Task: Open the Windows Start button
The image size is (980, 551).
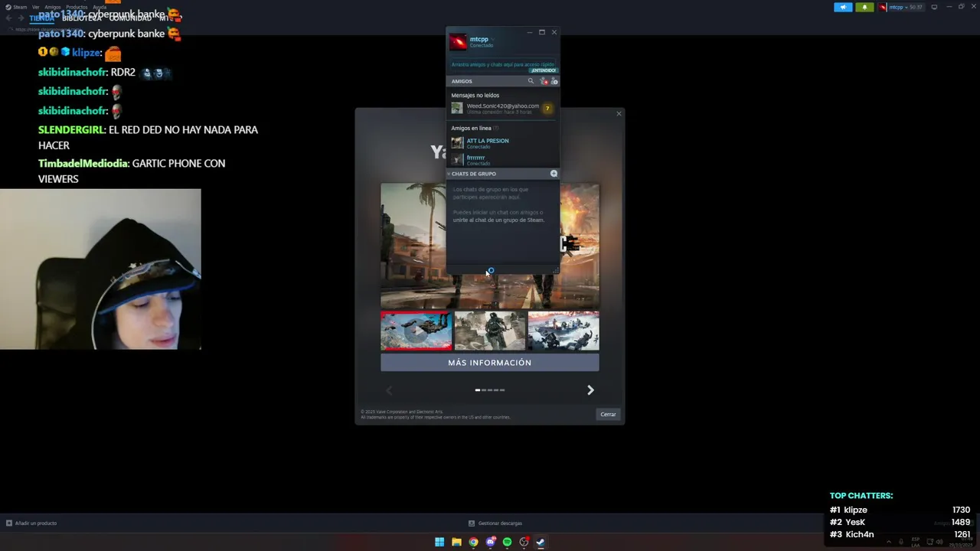Action: coord(439,542)
